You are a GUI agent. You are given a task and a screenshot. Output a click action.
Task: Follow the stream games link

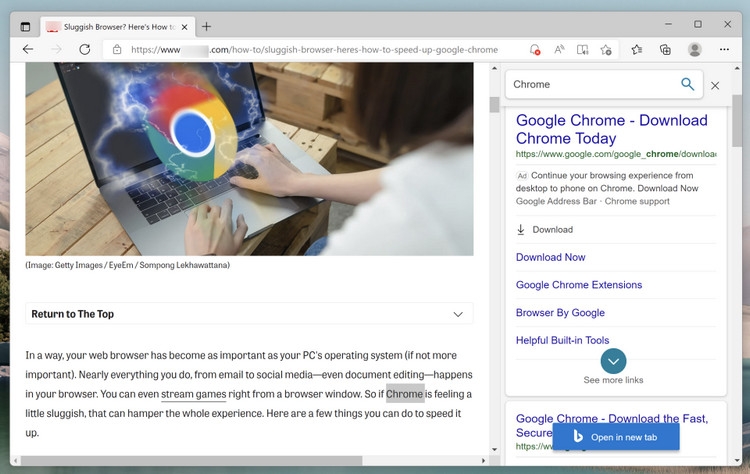coord(193,394)
